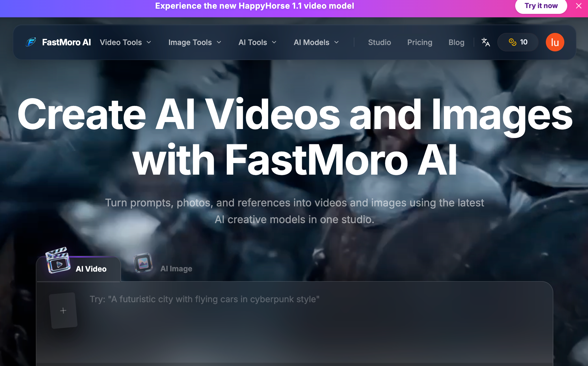Click the FastMoro AI brand name

tap(66, 42)
